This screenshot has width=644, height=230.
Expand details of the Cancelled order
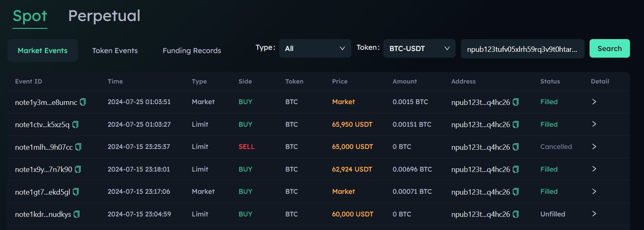point(594,146)
